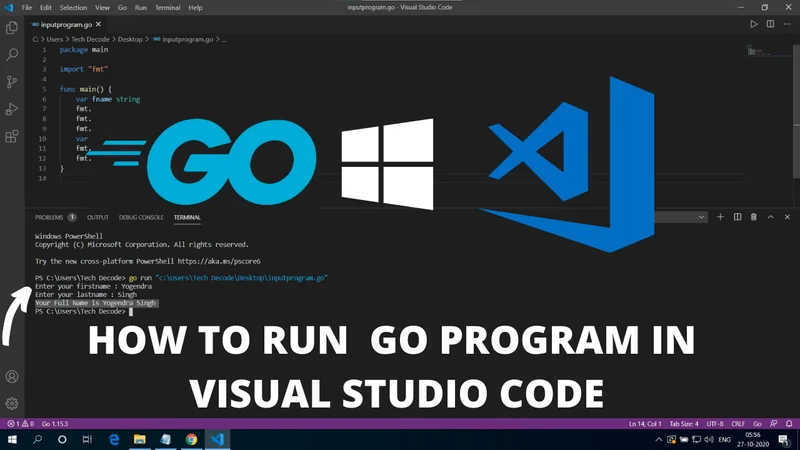Open the View menu
Viewport: 800px width, 450px height.
[x=102, y=8]
